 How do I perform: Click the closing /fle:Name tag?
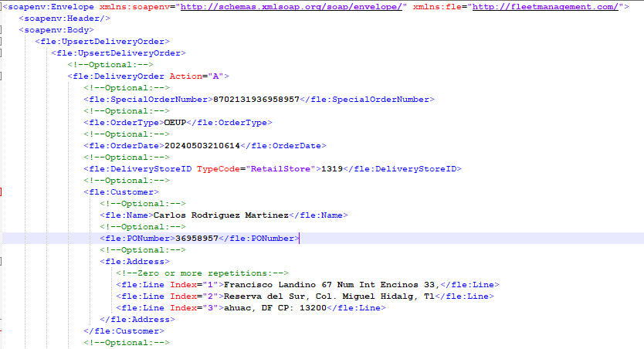point(319,215)
